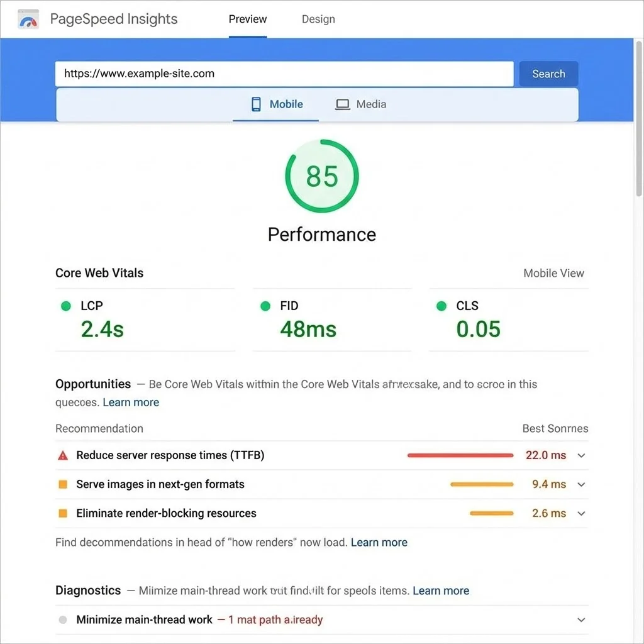644x644 pixels.
Task: Click the red TTFB progress bar
Action: tap(460, 455)
